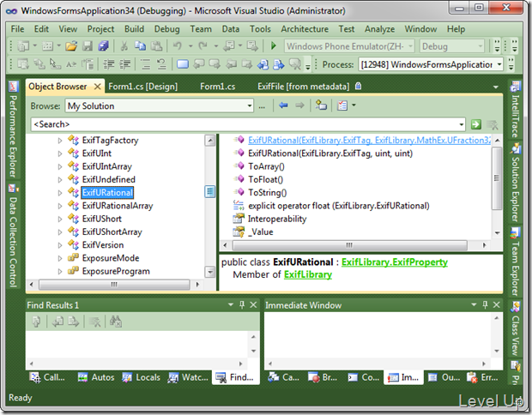Select the ToFloat() method
Image resolution: width=532 pixels, height=415 pixels.
[266, 180]
